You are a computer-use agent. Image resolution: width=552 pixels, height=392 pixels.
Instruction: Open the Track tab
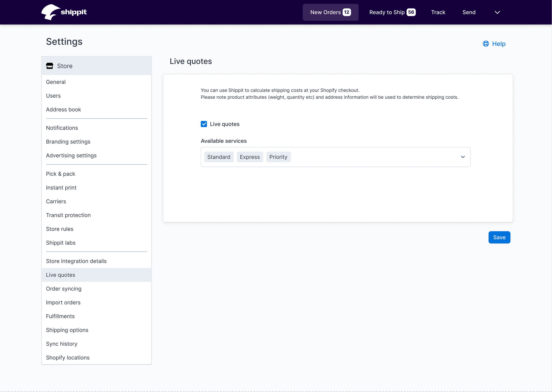(x=438, y=12)
